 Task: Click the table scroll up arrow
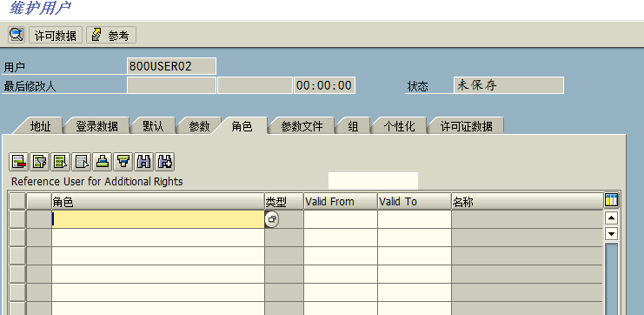coord(612,218)
